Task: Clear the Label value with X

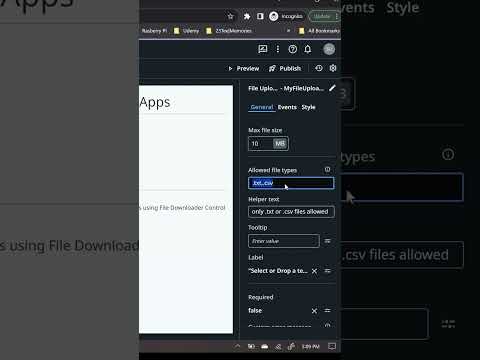Action: (x=314, y=271)
